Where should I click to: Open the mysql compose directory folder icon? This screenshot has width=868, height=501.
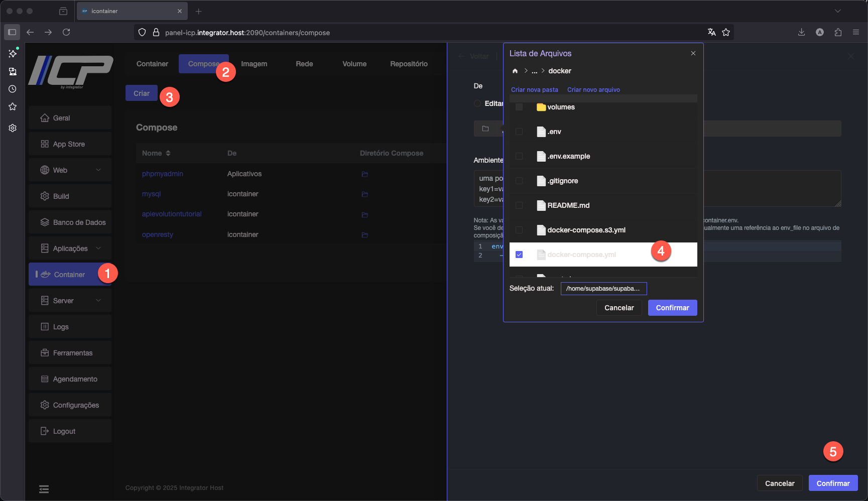365,194
